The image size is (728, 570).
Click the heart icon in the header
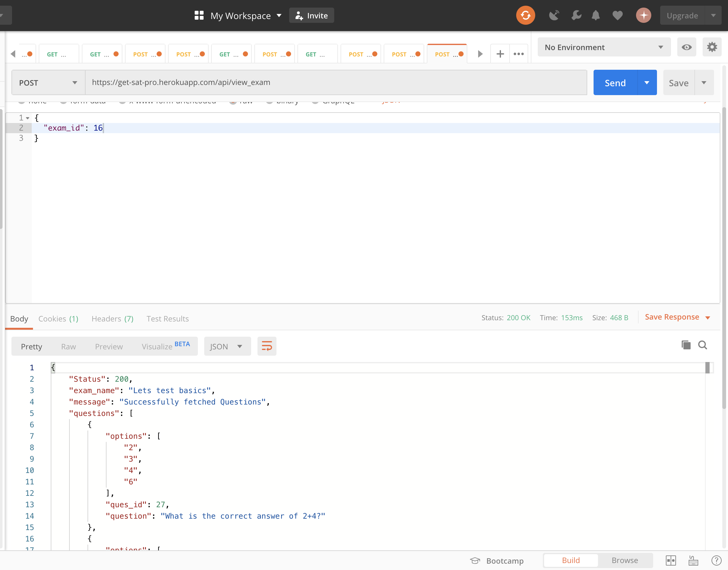pos(618,15)
